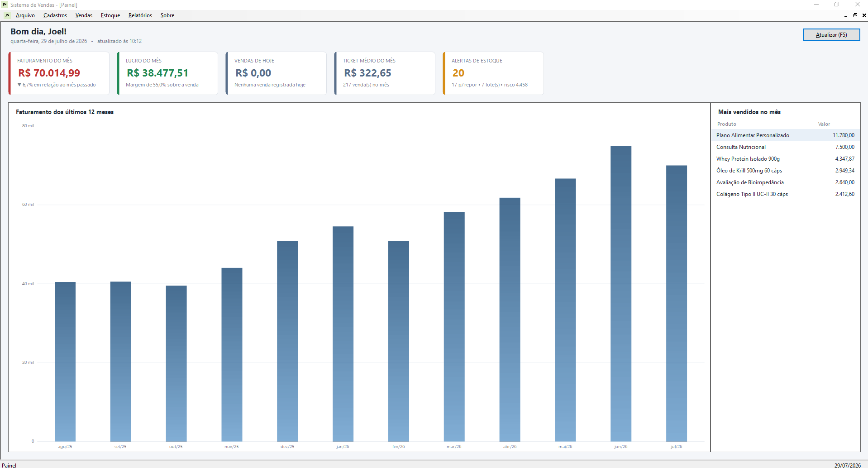The height and width of the screenshot is (468, 868).
Task: Open the Estoque menu
Action: pyautogui.click(x=110, y=15)
